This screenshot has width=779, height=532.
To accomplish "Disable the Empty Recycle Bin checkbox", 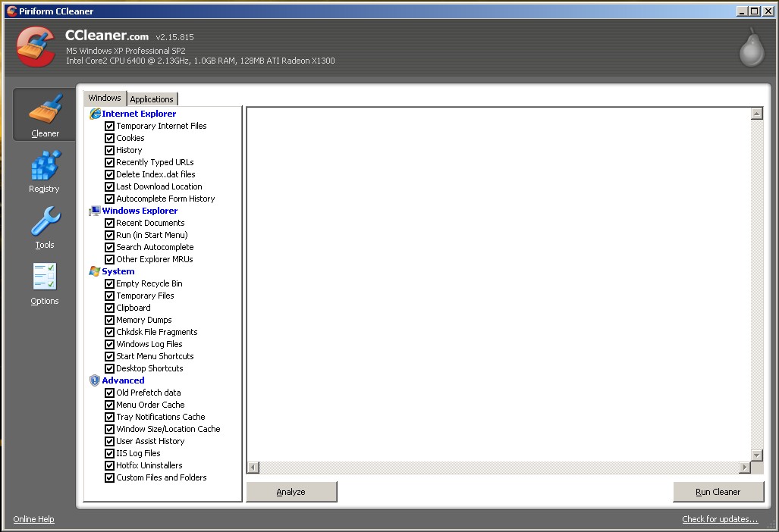I will 110,283.
